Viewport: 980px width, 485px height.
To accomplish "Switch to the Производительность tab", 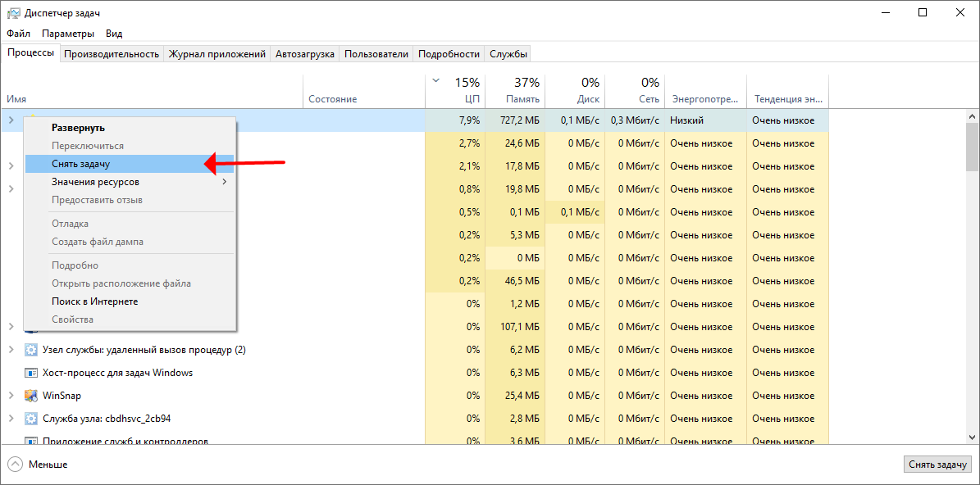I will 112,54.
